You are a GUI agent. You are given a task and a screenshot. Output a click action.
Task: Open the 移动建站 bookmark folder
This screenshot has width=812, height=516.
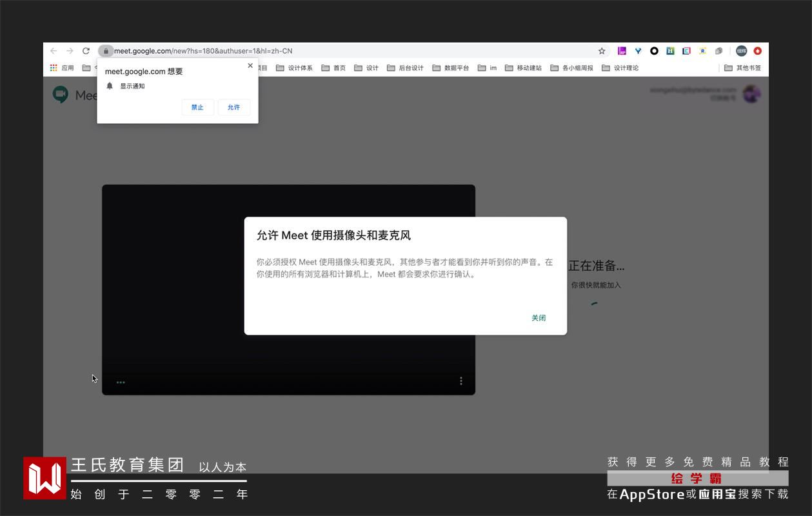pos(523,68)
